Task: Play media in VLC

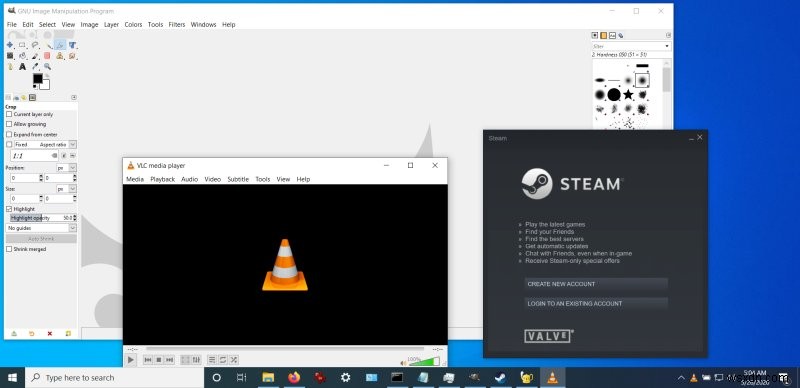Action: click(131, 360)
